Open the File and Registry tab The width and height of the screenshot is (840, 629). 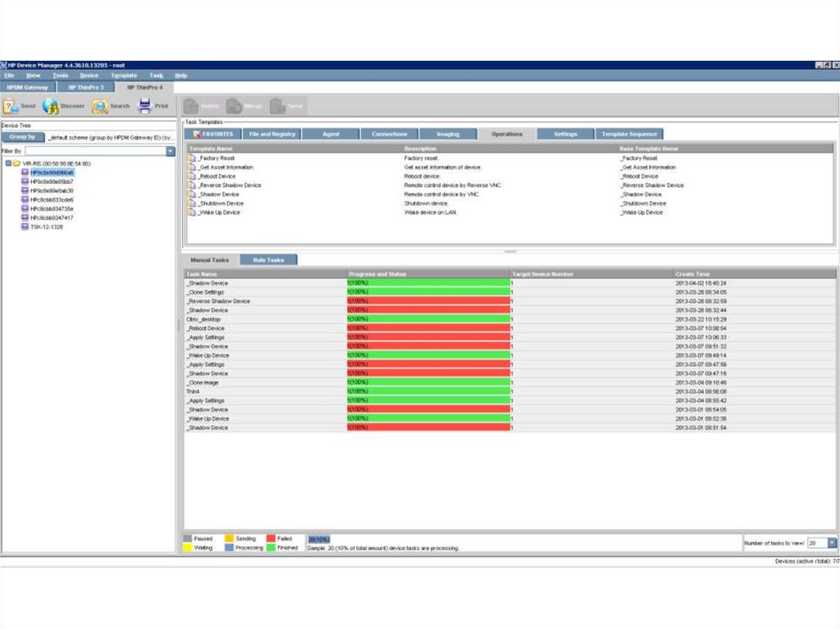(272, 134)
